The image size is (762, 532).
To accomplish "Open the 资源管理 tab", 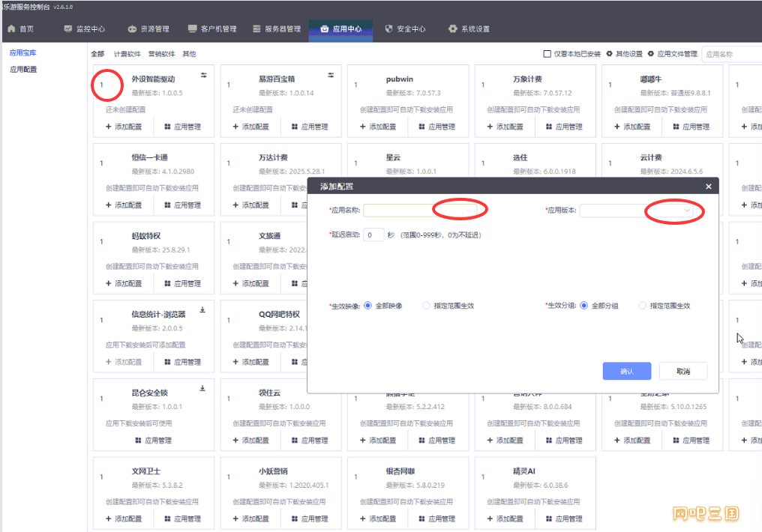I will (148, 29).
